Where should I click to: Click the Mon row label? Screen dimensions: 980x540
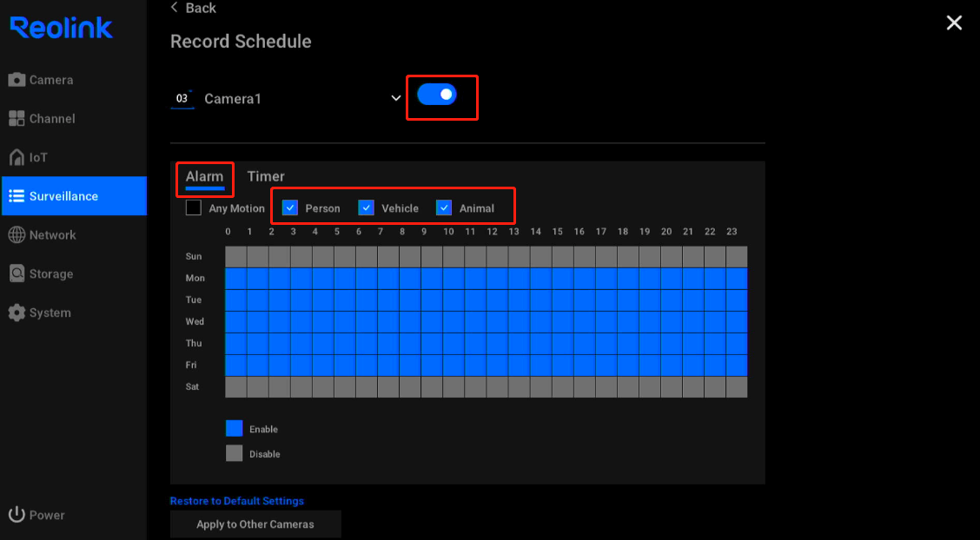tap(195, 278)
